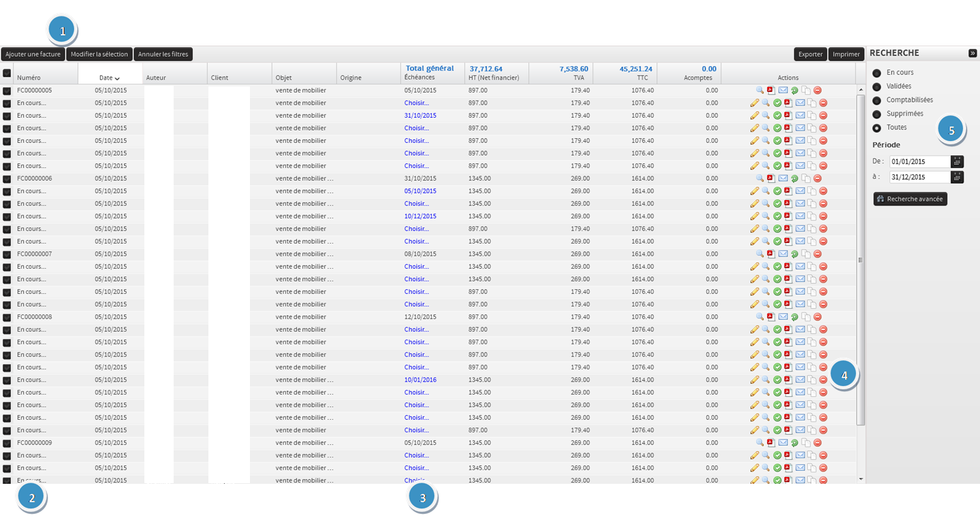The height and width of the screenshot is (526, 980).
Task: Toggle the select-all checkbox in table header
Action: click(7, 73)
